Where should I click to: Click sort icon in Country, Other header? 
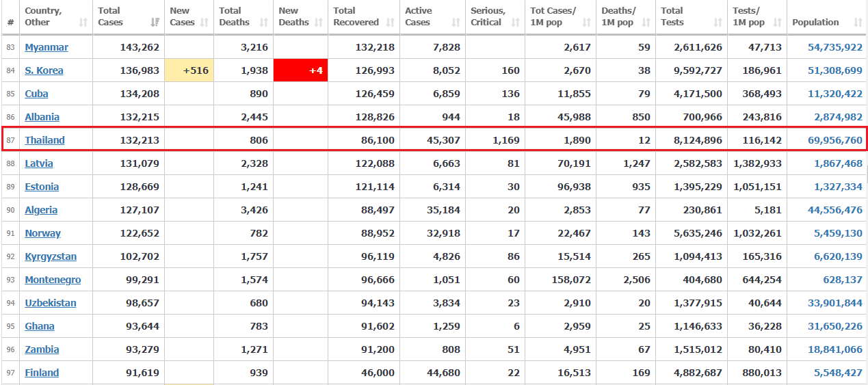[x=83, y=23]
